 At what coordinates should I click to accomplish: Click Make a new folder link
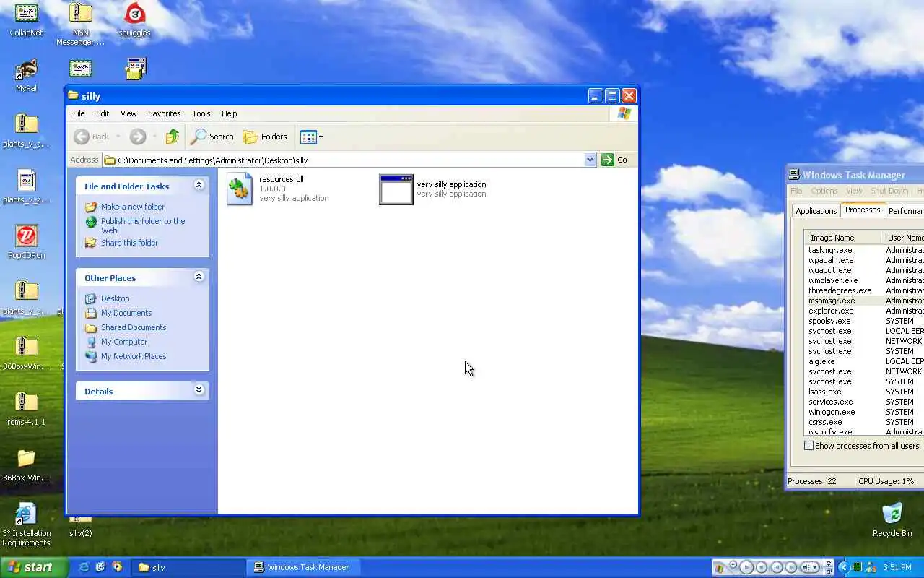pos(133,207)
